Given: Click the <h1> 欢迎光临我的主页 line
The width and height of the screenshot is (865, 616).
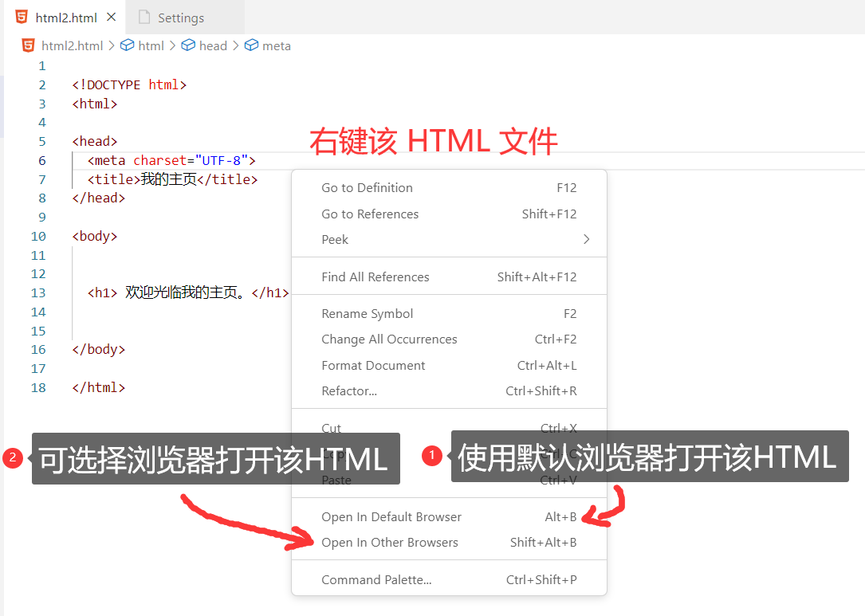Looking at the screenshot, I should (x=188, y=292).
